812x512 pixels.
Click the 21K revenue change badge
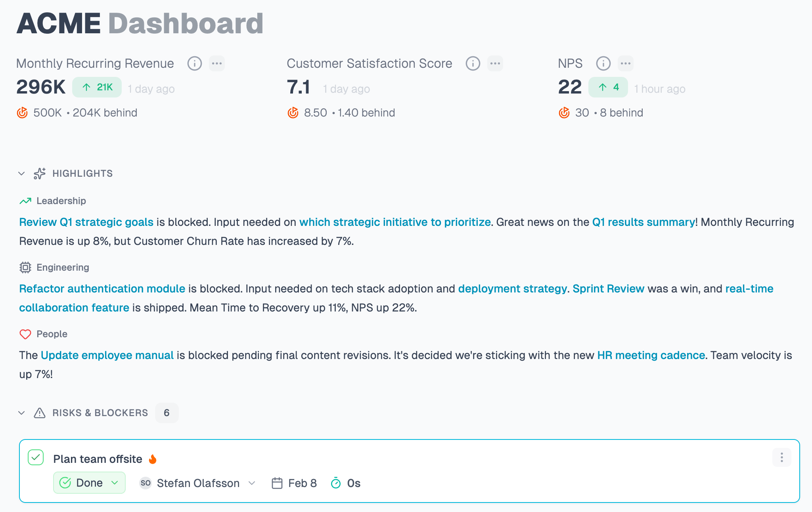coord(97,87)
